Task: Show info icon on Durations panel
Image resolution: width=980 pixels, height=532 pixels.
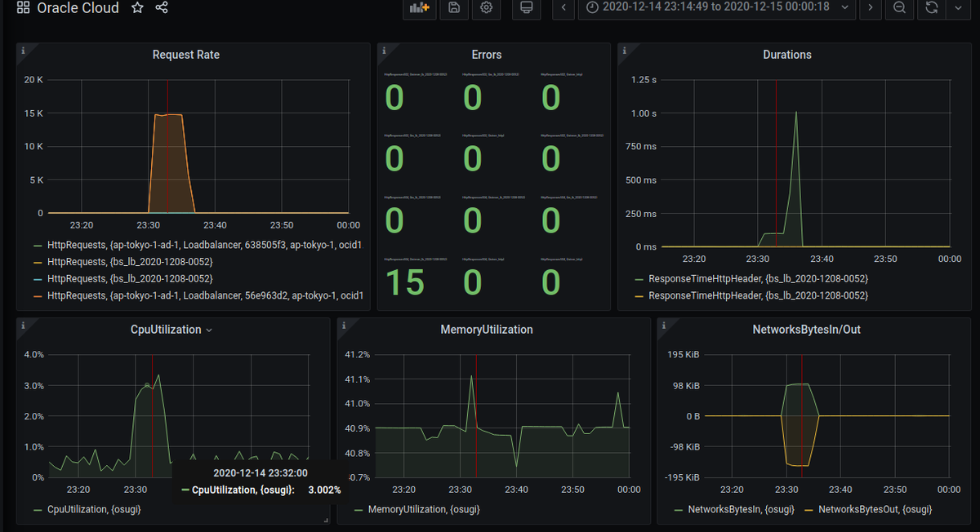Action: pos(625,51)
